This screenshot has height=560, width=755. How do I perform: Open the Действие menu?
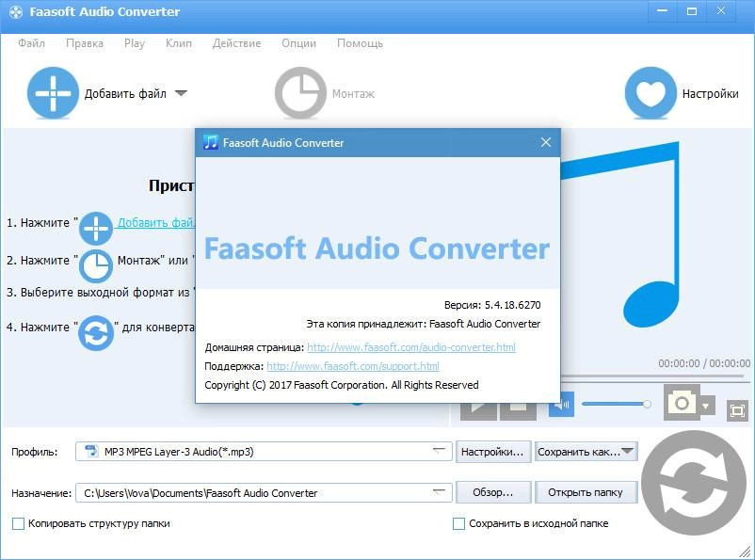(236, 43)
